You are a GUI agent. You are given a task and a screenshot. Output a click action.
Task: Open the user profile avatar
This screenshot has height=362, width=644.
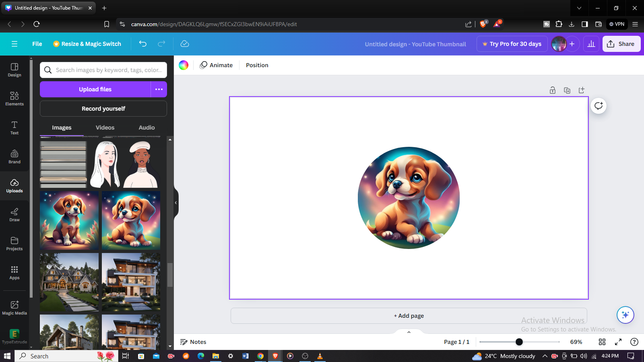(x=559, y=44)
